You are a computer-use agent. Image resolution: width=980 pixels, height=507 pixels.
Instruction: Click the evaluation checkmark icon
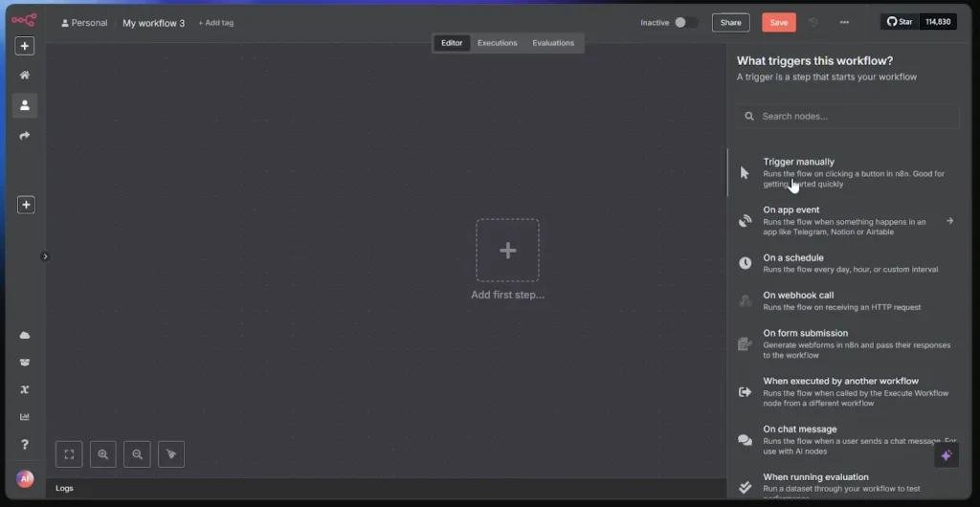pyautogui.click(x=745, y=487)
